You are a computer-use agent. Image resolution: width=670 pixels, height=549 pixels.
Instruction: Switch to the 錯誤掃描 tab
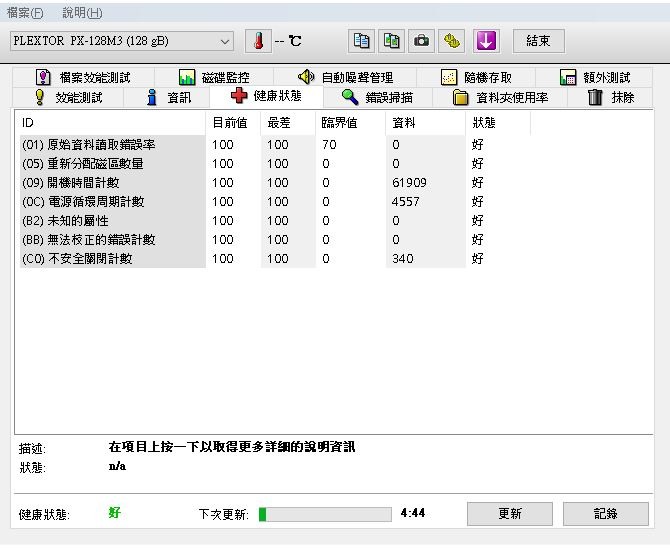pos(378,97)
